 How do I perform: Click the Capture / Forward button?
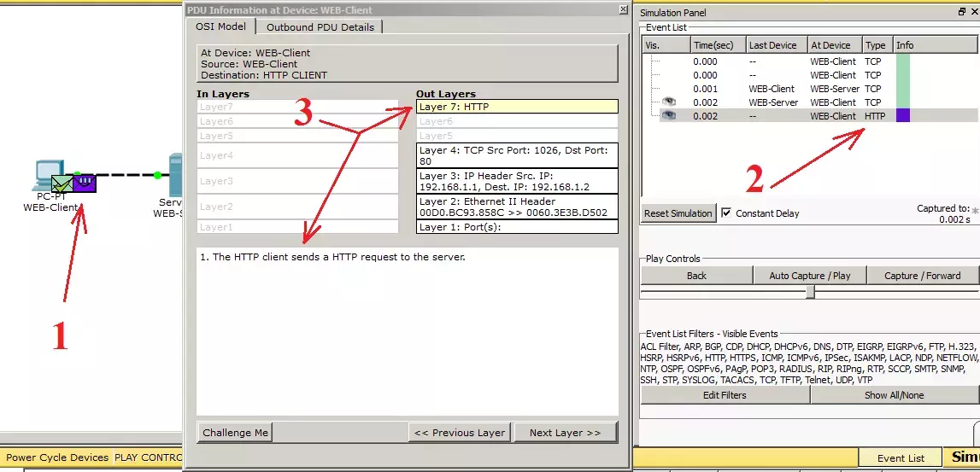click(x=922, y=276)
